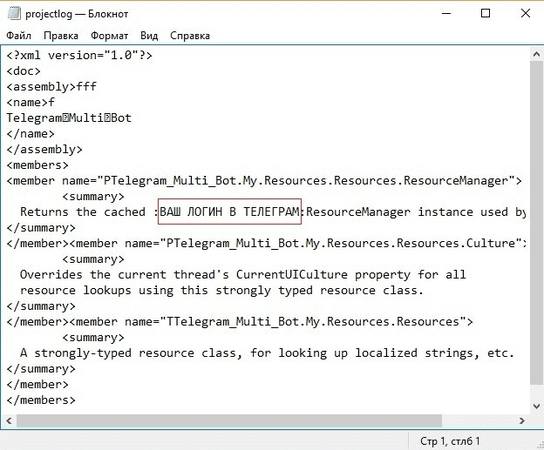Click the 'Telegram Multi Bot' line
The width and height of the screenshot is (544, 450).
tap(69, 118)
